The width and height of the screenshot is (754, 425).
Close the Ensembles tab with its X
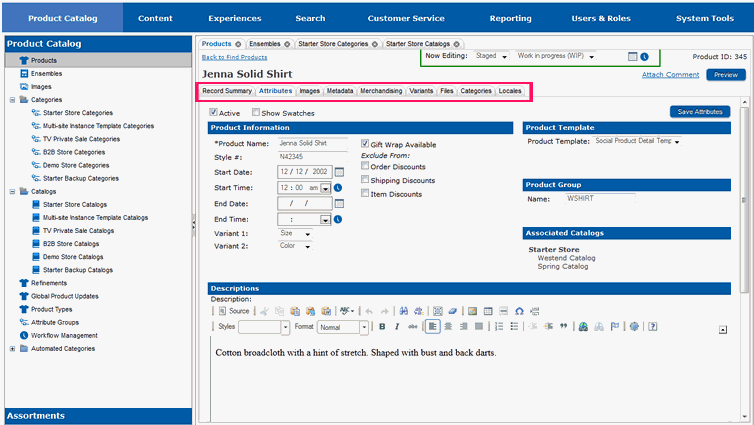(x=287, y=44)
